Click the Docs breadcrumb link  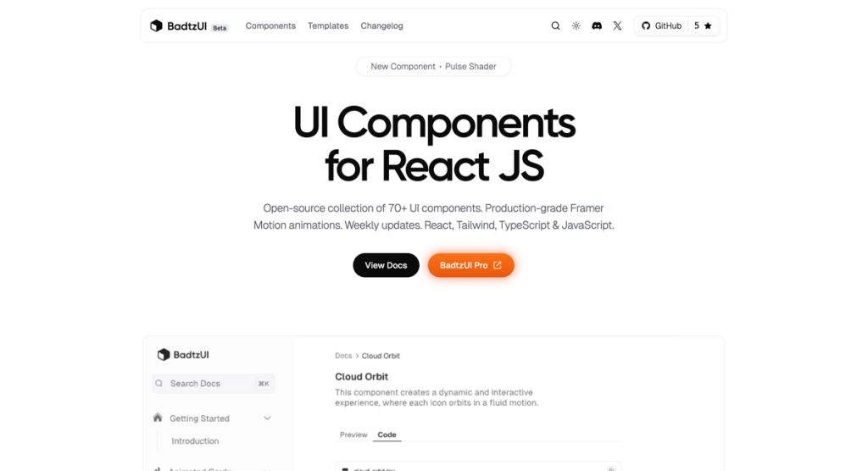point(343,356)
